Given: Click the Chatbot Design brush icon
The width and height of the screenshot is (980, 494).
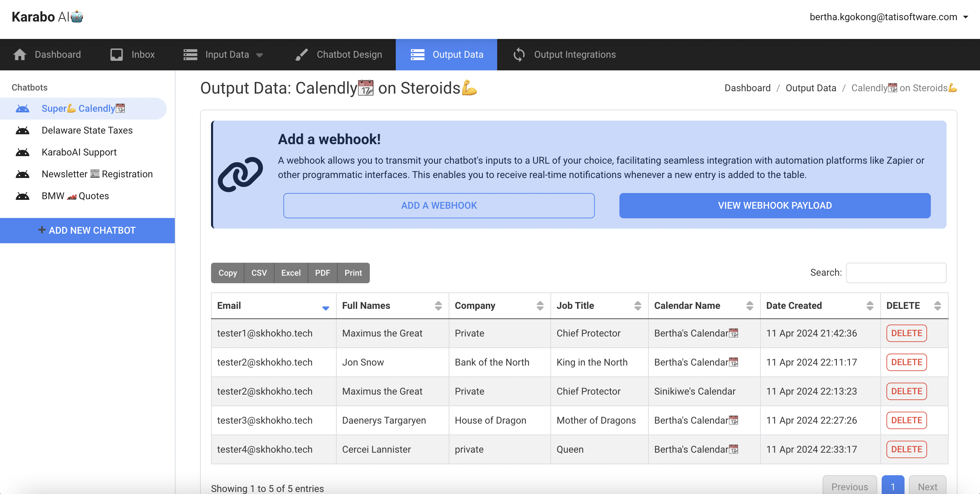Looking at the screenshot, I should point(301,54).
